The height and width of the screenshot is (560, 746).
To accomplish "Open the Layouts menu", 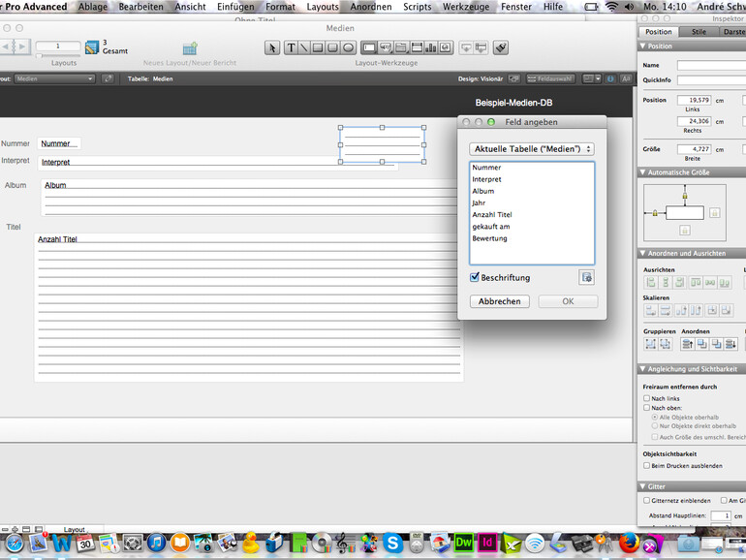I will tap(323, 7).
